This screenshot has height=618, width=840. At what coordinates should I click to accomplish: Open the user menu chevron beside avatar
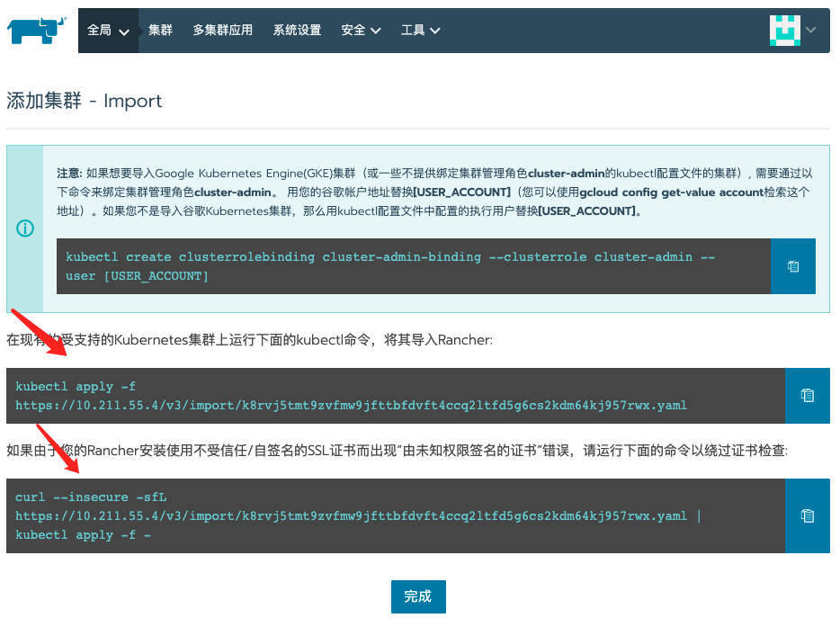(810, 30)
